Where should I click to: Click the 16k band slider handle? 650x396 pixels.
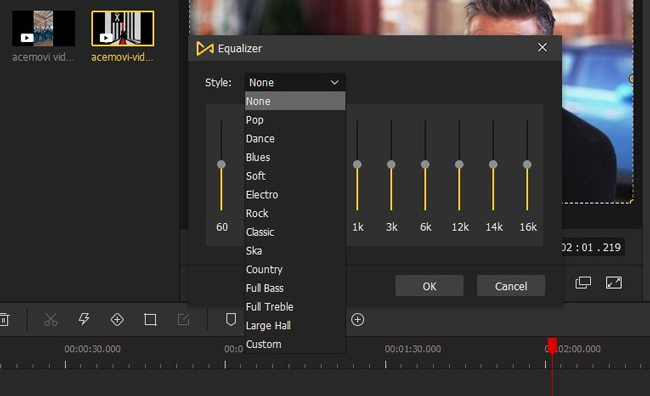pyautogui.click(x=527, y=165)
